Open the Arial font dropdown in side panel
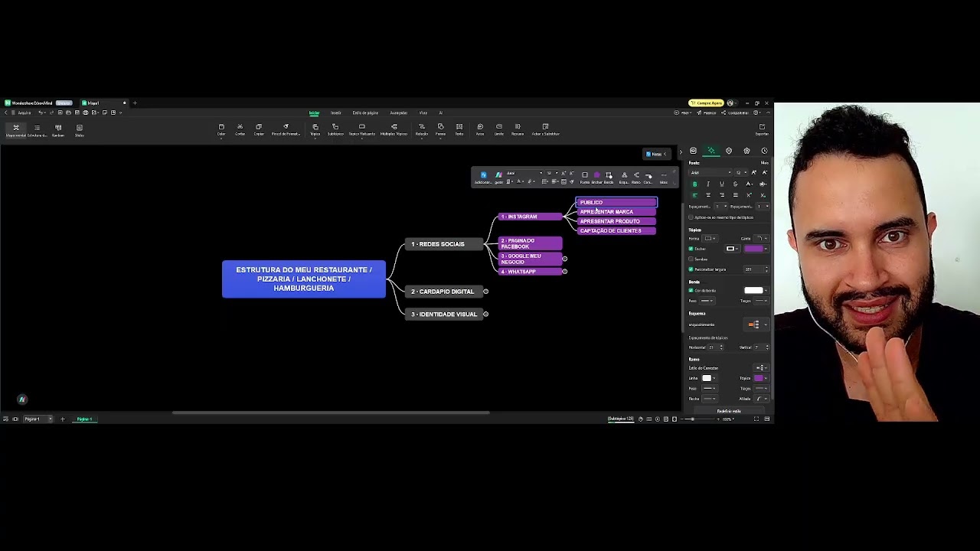The height and width of the screenshot is (551, 980). point(710,173)
